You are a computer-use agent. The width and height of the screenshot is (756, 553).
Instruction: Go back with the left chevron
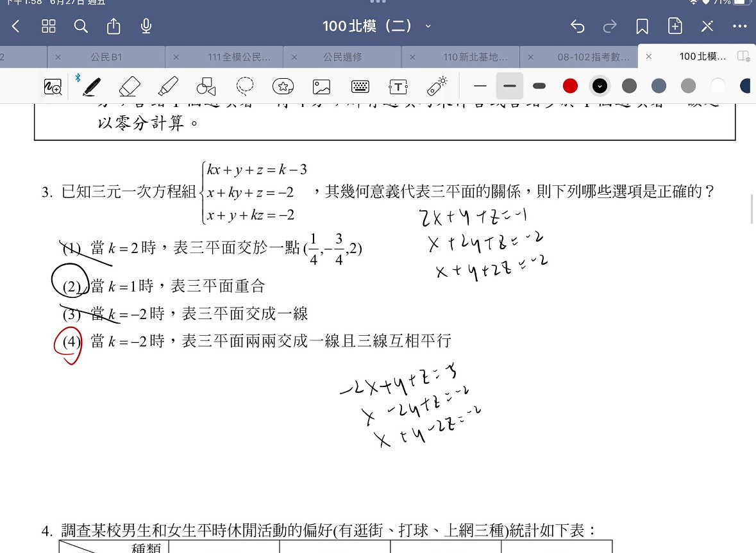coord(15,26)
